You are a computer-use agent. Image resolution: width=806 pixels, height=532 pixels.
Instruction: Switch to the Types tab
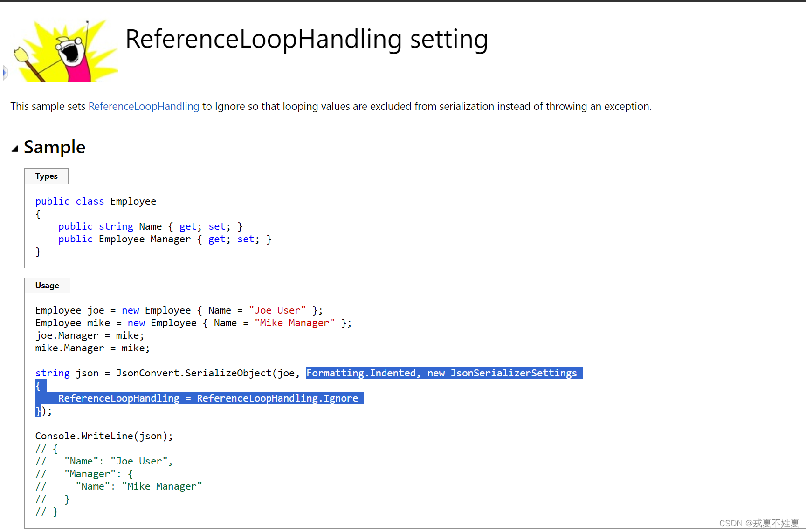point(46,176)
